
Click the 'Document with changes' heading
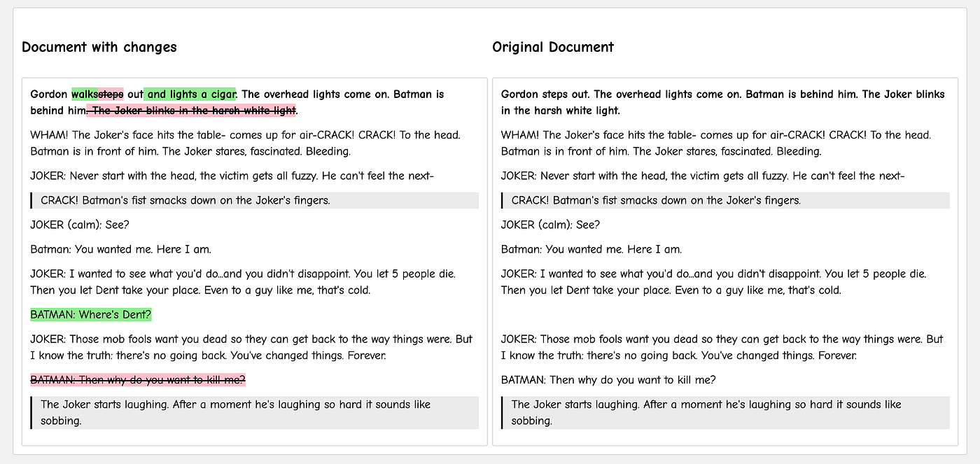[x=99, y=48]
